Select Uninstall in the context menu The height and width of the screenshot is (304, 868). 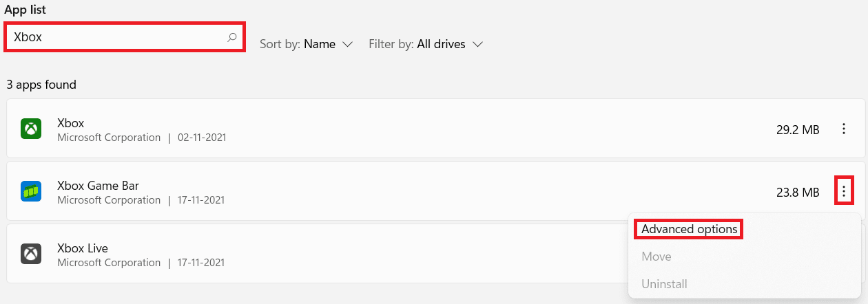click(x=664, y=284)
